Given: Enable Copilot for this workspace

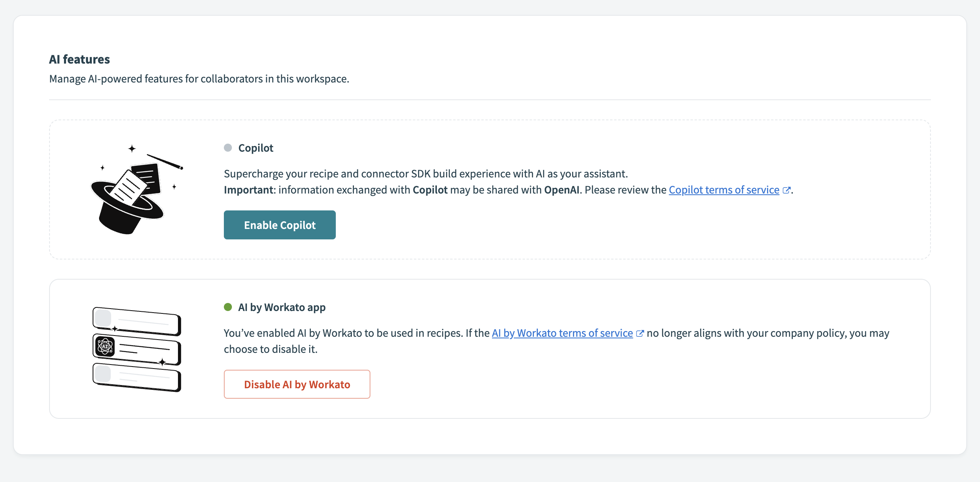Looking at the screenshot, I should click(279, 225).
